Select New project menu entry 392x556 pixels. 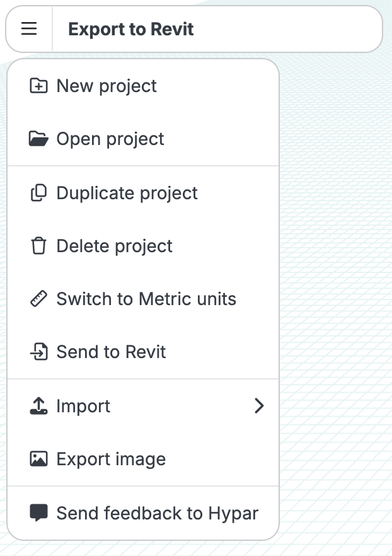(x=143, y=86)
